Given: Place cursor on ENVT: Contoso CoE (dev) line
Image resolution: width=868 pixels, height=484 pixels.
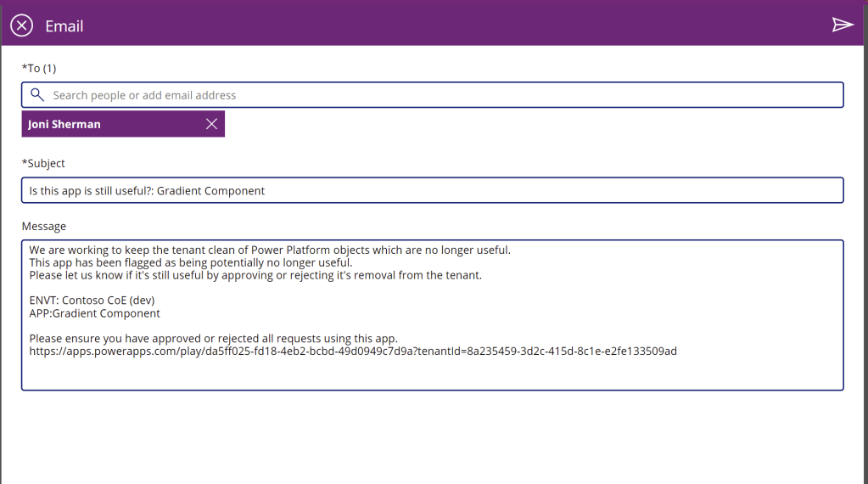Looking at the screenshot, I should pyautogui.click(x=92, y=301).
